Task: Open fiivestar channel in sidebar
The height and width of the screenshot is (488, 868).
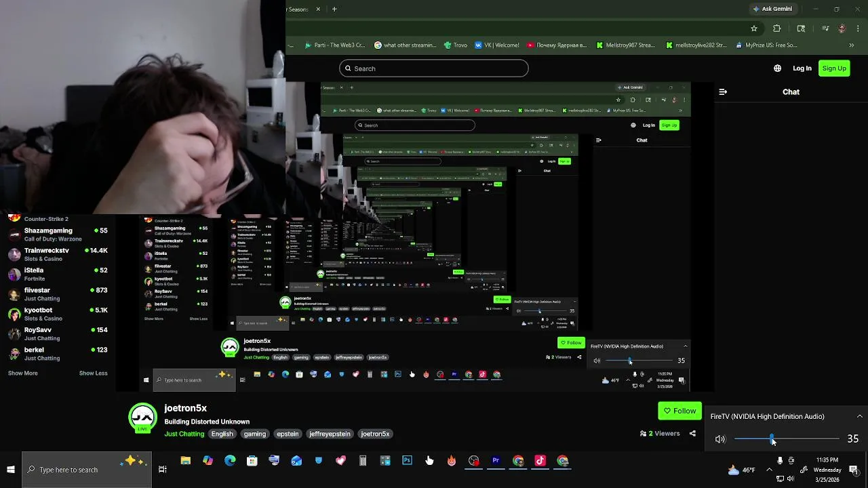Action: [59, 294]
